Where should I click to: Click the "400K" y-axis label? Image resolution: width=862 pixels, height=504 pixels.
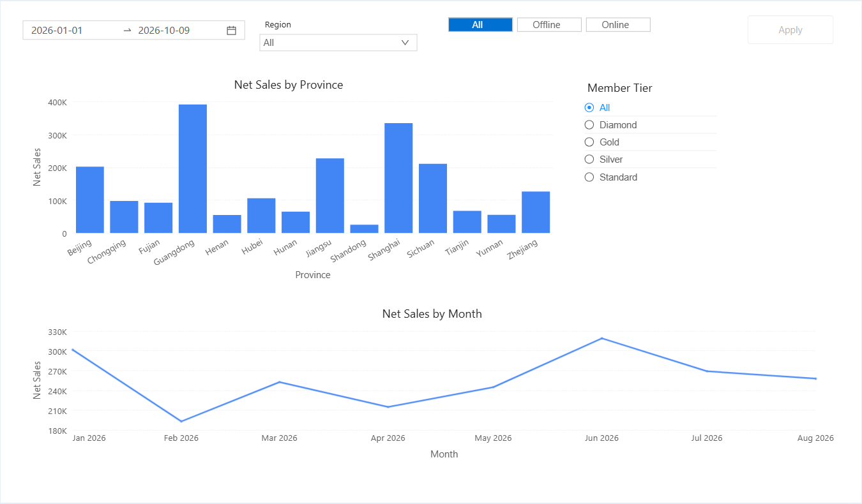(57, 102)
